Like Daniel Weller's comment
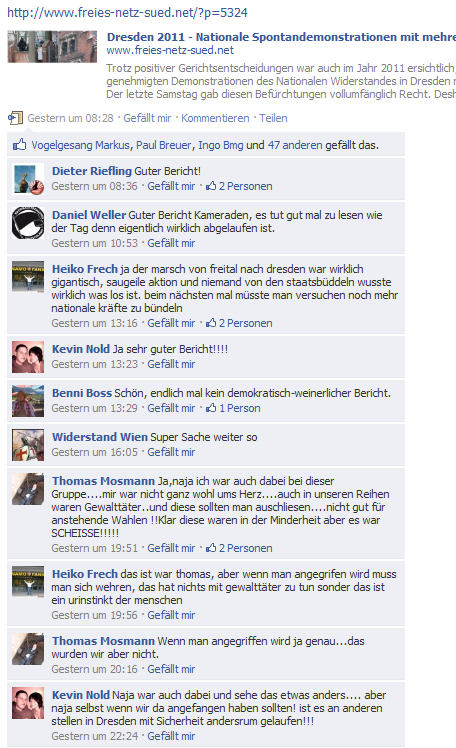This screenshot has width=456, height=748. pos(171,243)
